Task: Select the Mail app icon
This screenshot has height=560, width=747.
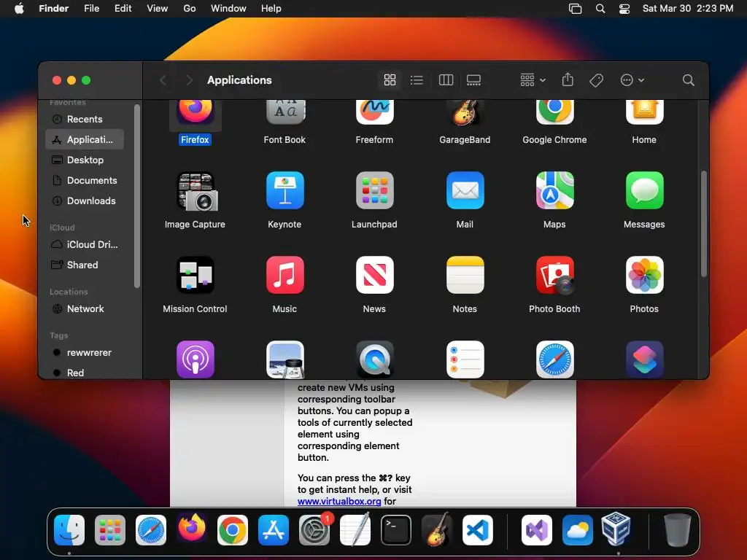Action: pos(465,190)
